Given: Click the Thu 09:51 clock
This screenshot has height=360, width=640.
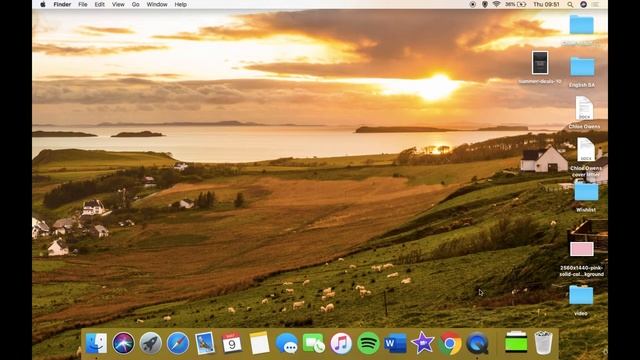Looking at the screenshot, I should click(x=546, y=4).
